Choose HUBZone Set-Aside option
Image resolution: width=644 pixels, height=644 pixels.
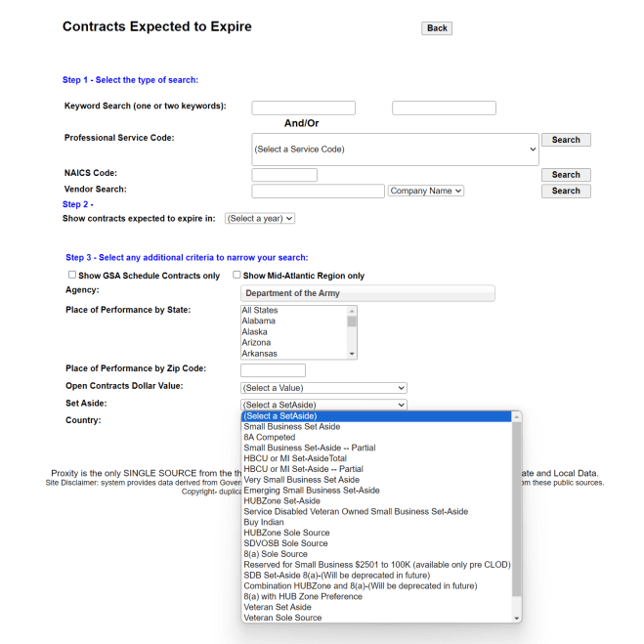pyautogui.click(x=376, y=501)
